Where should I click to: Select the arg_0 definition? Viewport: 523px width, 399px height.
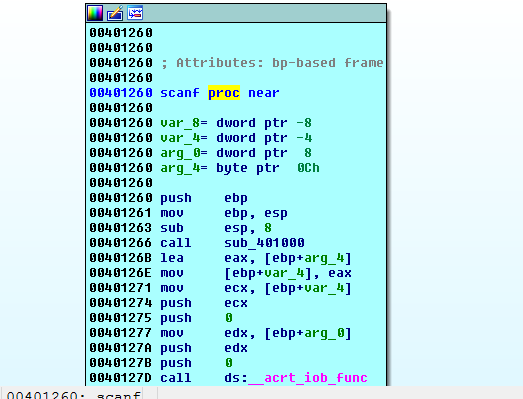pyautogui.click(x=236, y=153)
